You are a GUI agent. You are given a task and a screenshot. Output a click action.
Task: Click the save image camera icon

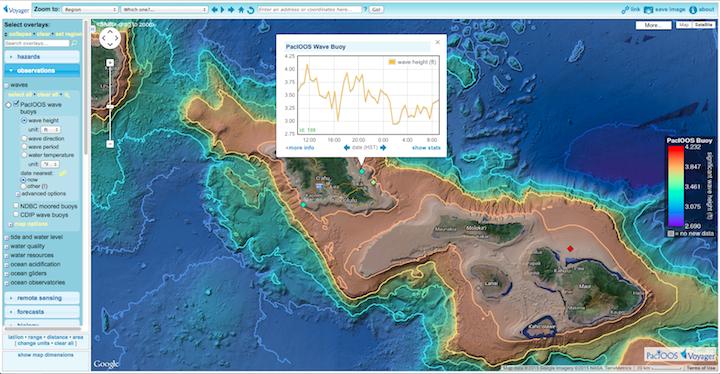648,10
